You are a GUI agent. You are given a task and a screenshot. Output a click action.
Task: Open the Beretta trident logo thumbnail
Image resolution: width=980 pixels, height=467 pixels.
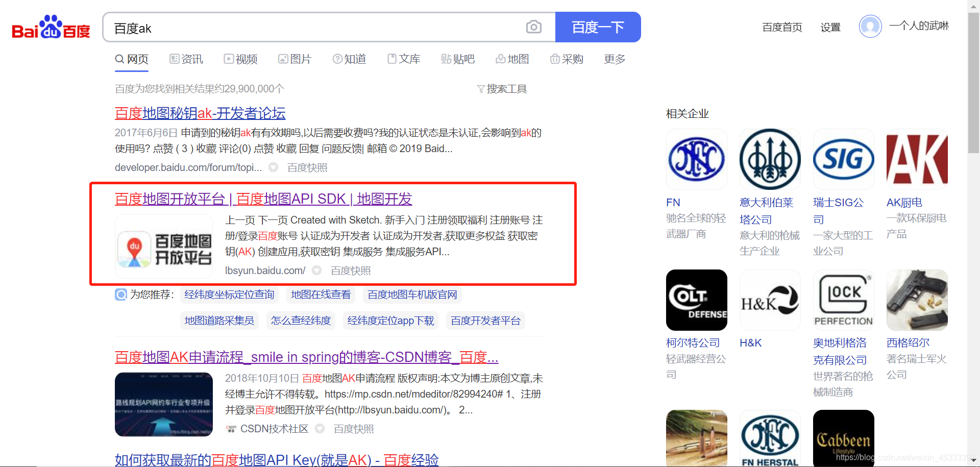[x=770, y=159]
